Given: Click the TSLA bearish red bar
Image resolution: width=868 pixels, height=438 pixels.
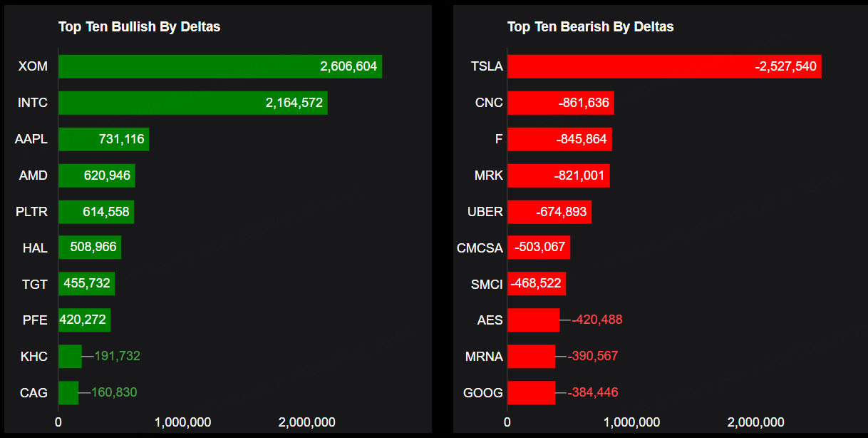Looking at the screenshot, I should coord(663,66).
